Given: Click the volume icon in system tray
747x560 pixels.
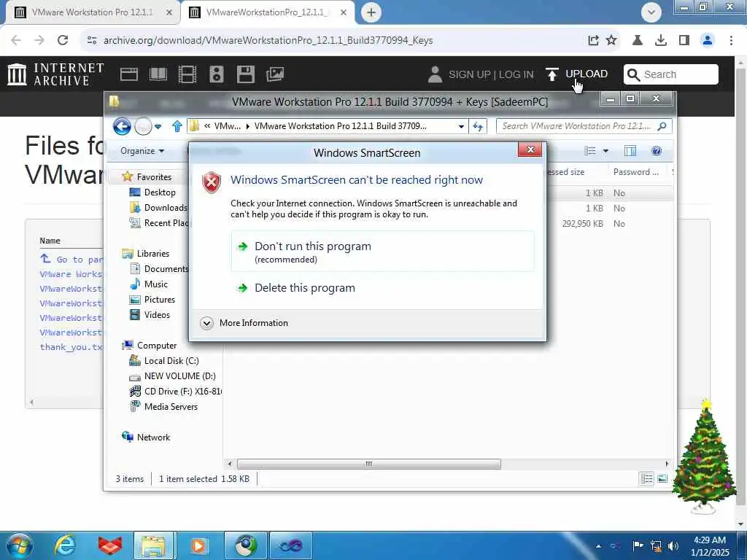Looking at the screenshot, I should (x=673, y=545).
